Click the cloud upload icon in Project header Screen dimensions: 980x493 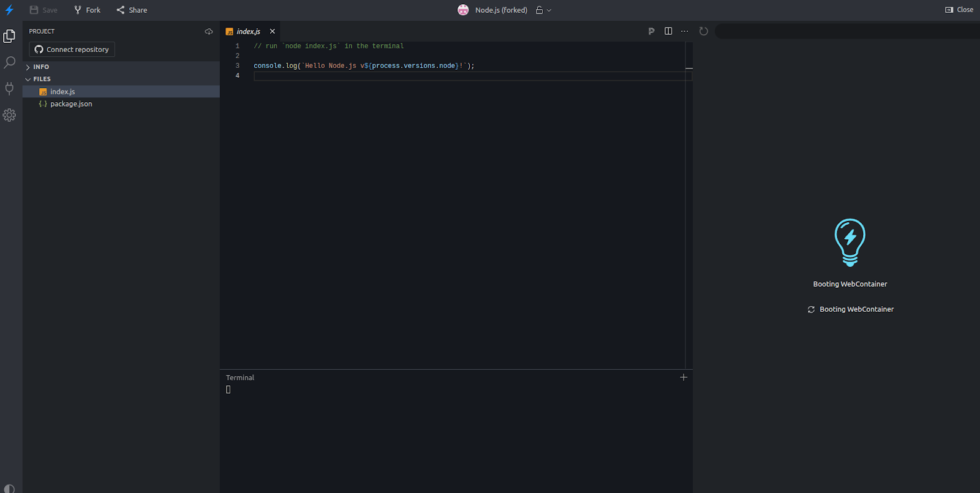(x=209, y=31)
